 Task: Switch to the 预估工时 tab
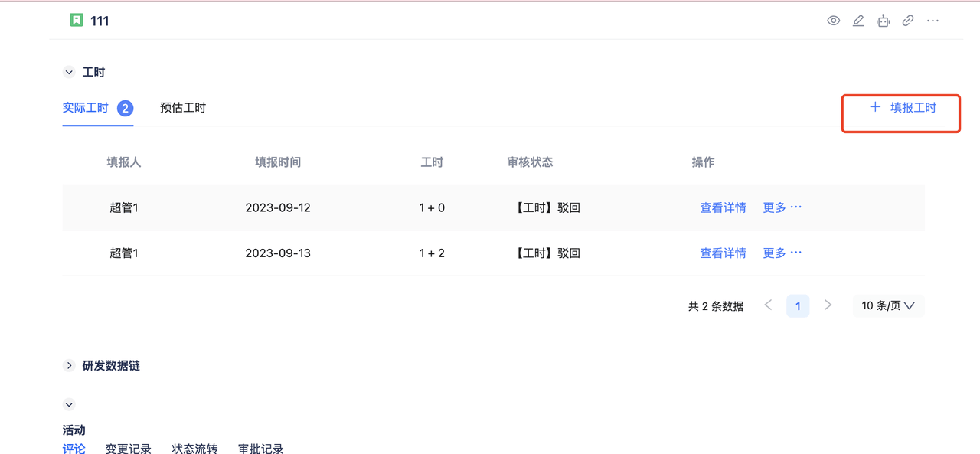(183, 108)
